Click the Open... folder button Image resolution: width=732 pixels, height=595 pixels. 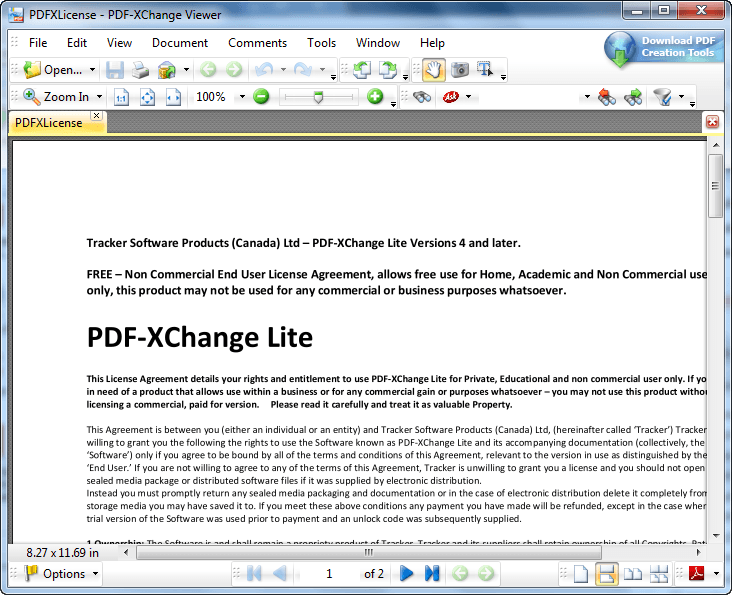click(53, 70)
